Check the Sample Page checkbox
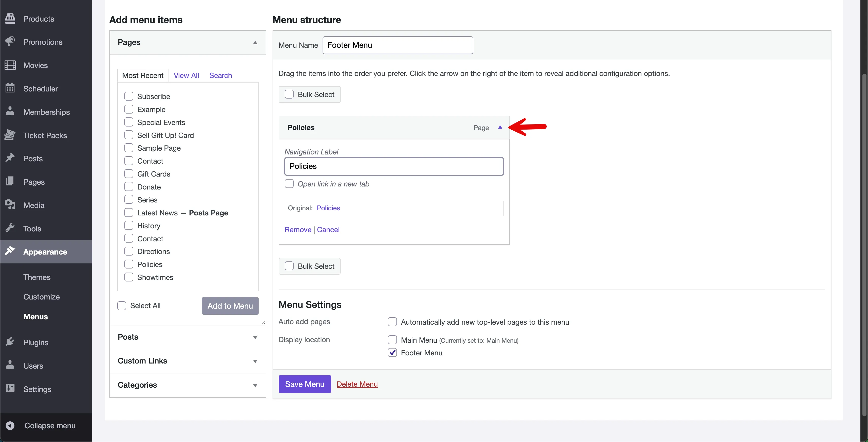Image resolution: width=868 pixels, height=442 pixels. [129, 148]
